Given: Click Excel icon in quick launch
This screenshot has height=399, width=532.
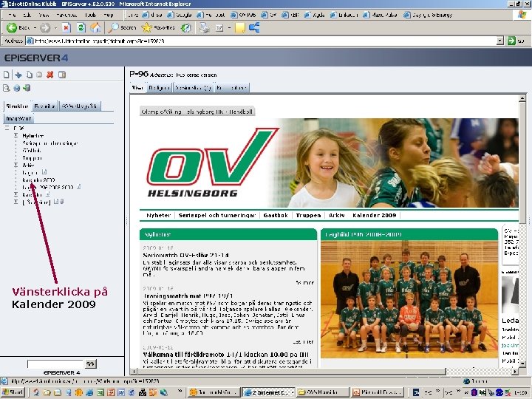Looking at the screenshot, I should tap(100, 392).
